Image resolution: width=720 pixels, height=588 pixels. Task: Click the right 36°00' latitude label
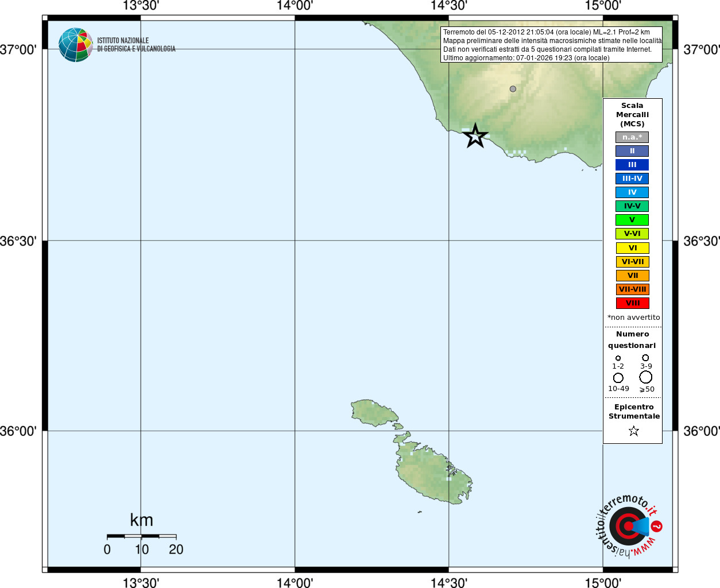pyautogui.click(x=702, y=431)
